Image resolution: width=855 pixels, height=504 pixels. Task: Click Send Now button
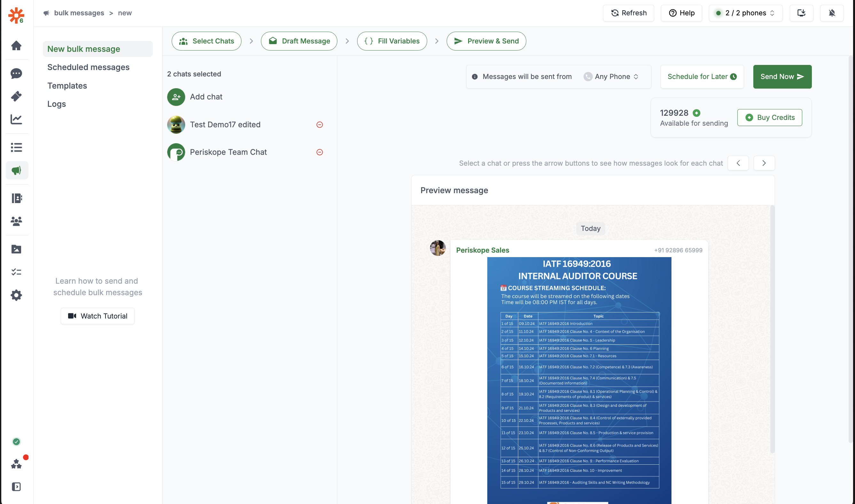782,77
